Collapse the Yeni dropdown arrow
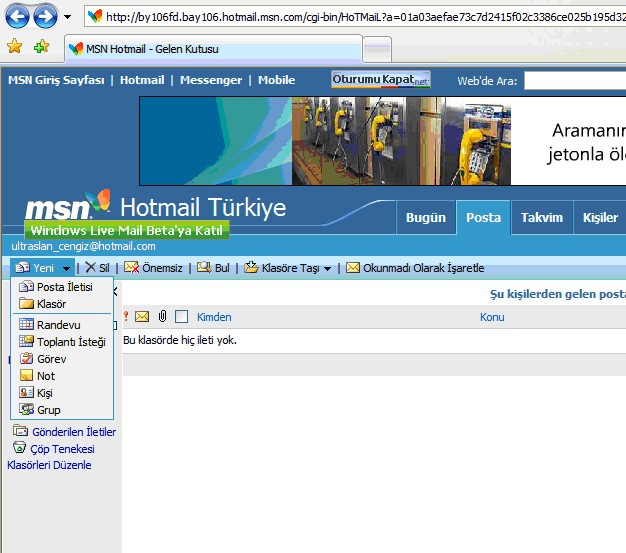 [66, 268]
